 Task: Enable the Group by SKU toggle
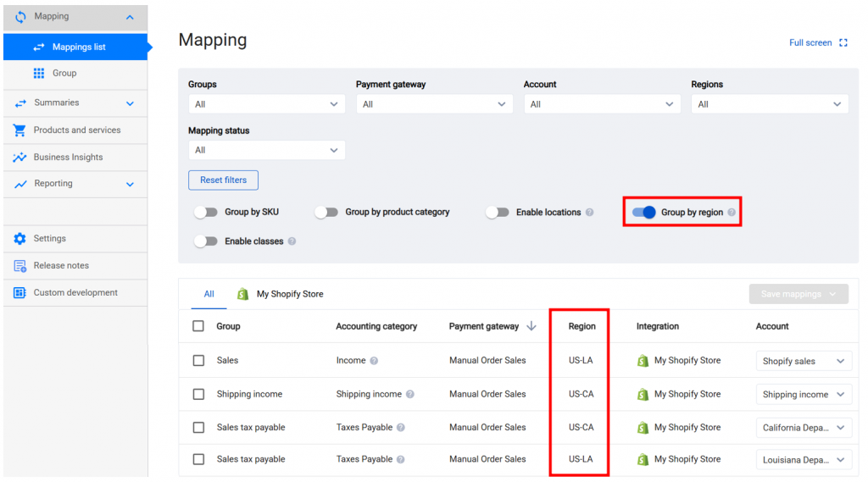click(206, 213)
